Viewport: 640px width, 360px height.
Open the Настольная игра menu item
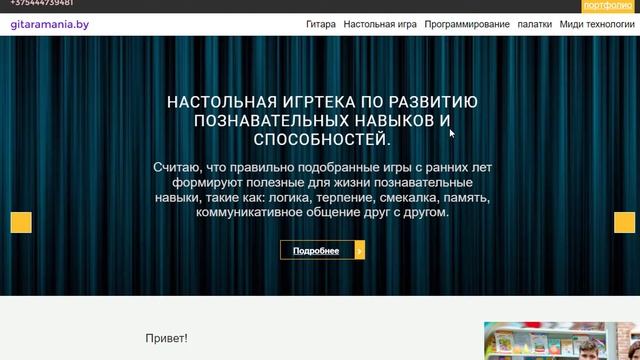(380, 24)
